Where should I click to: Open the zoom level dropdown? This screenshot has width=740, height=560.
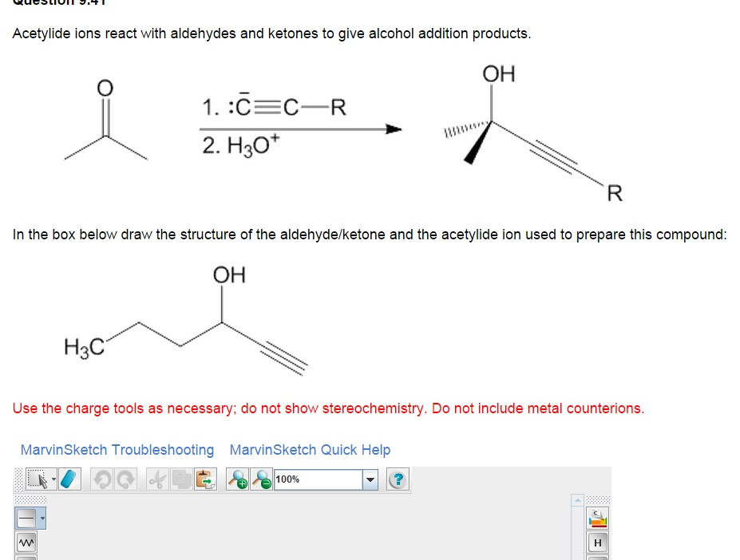click(x=370, y=479)
